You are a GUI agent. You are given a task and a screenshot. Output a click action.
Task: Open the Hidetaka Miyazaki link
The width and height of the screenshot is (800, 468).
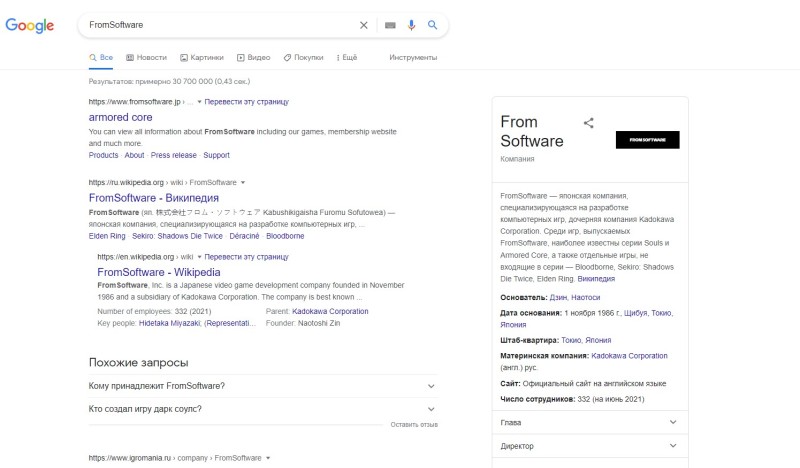(169, 323)
